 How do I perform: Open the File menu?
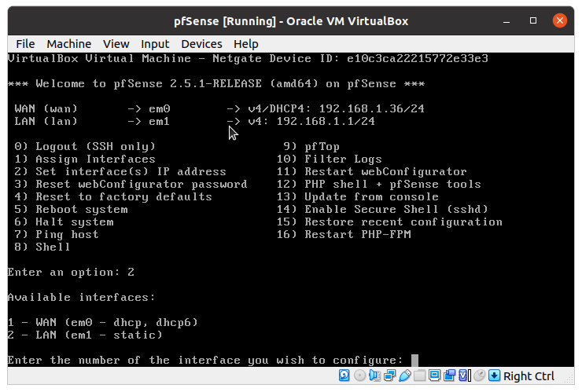(x=25, y=44)
